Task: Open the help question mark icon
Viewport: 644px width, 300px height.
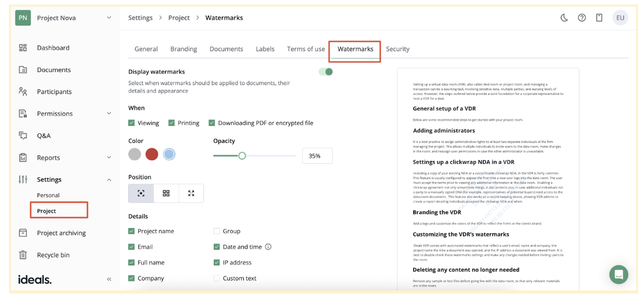Action: click(x=581, y=18)
